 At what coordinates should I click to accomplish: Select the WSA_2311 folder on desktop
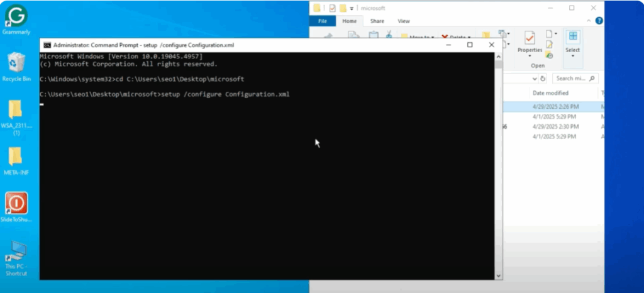pyautogui.click(x=16, y=118)
